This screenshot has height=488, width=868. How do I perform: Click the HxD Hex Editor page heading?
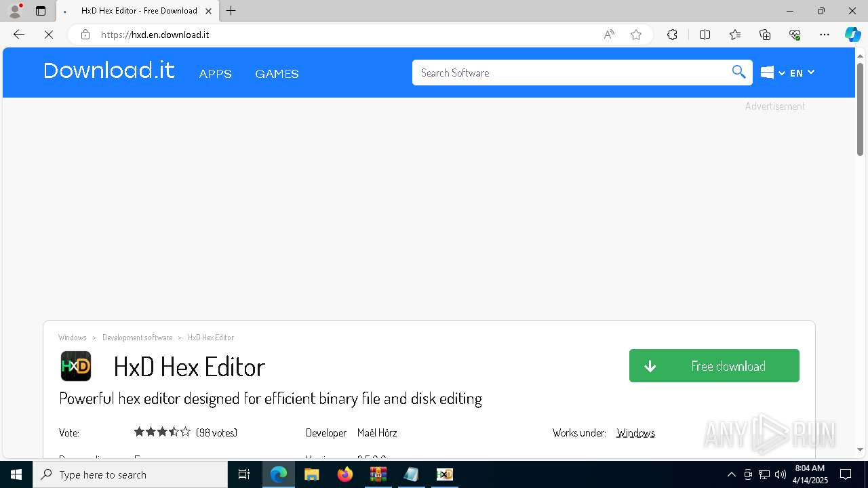[x=189, y=367]
